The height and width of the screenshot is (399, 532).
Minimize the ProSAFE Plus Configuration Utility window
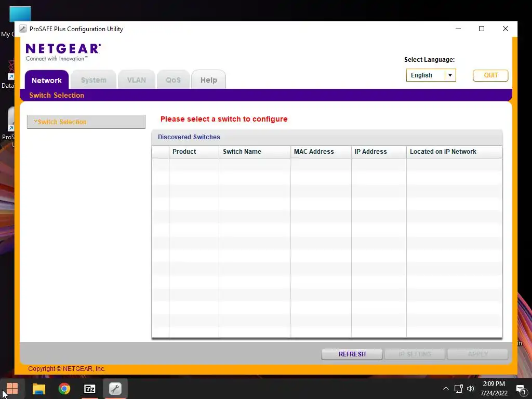458,29
